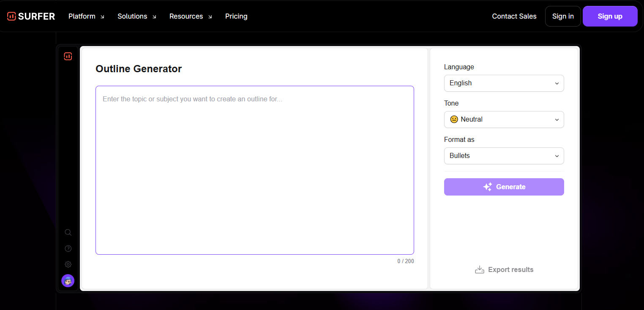This screenshot has width=644, height=310.
Task: Click the Export results download icon
Action: tap(479, 269)
